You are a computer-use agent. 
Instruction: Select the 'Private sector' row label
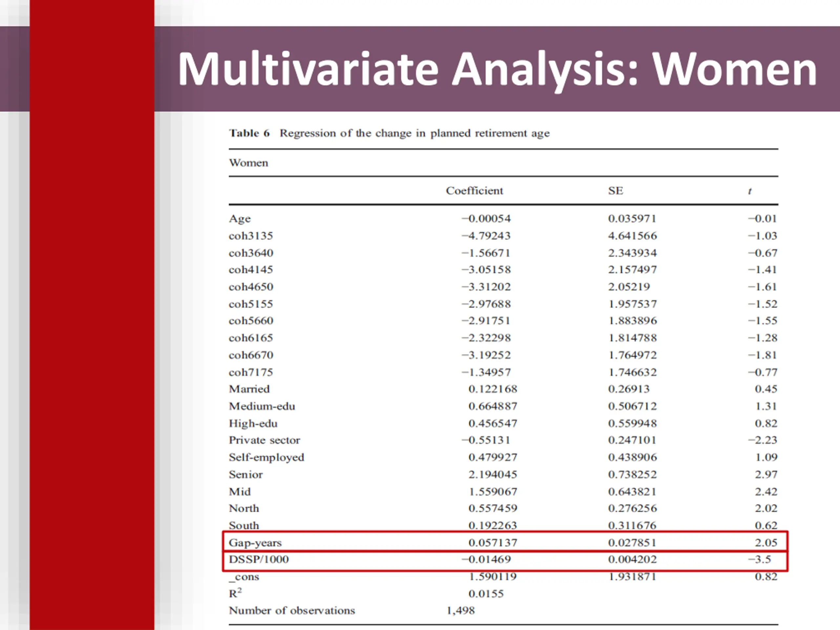click(264, 440)
